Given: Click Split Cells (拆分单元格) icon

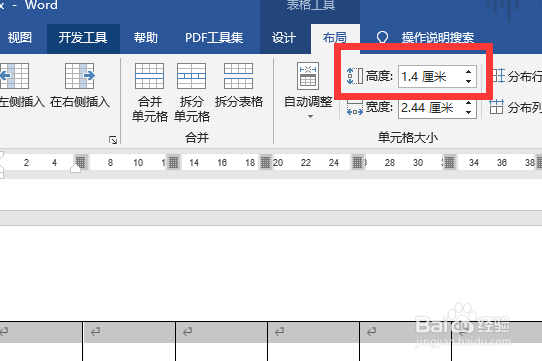Looking at the screenshot, I should pyautogui.click(x=191, y=76).
